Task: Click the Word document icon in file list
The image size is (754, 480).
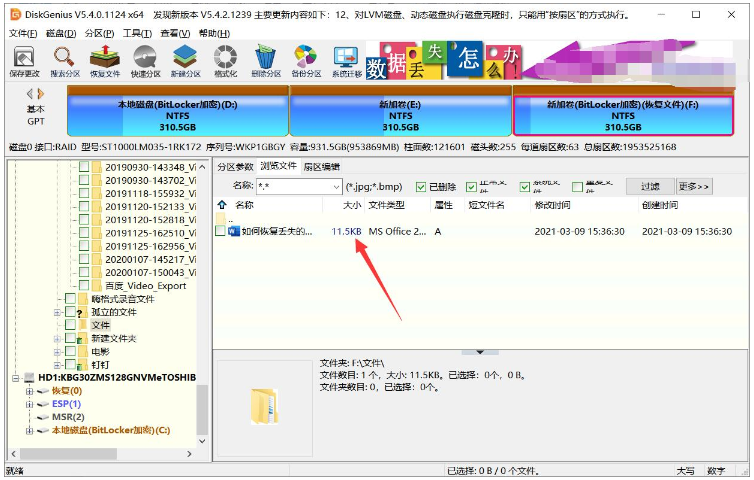Action: click(x=234, y=231)
